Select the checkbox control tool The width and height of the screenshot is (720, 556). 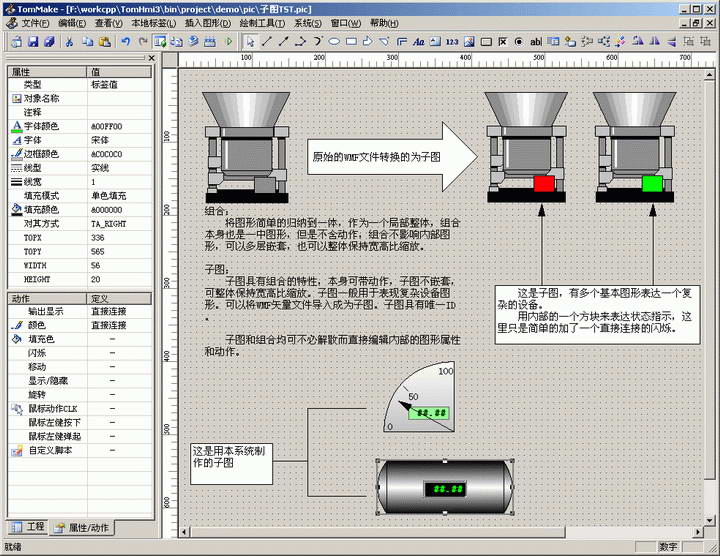pos(503,42)
